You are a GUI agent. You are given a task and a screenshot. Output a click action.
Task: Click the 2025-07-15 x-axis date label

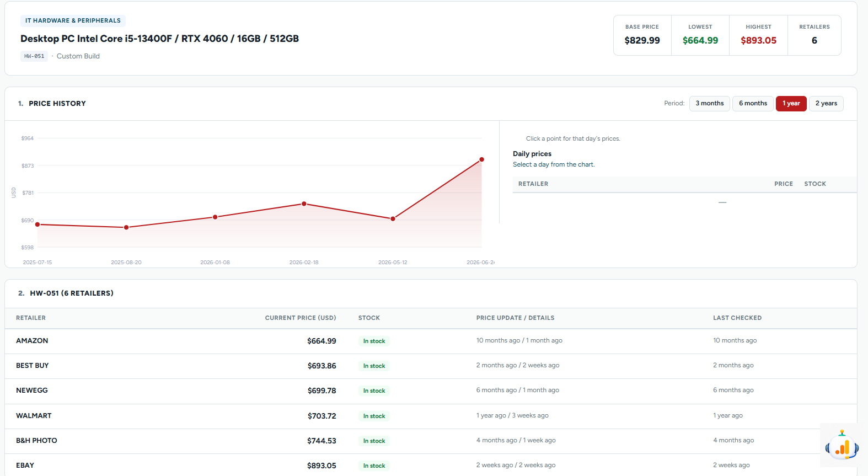pos(37,263)
